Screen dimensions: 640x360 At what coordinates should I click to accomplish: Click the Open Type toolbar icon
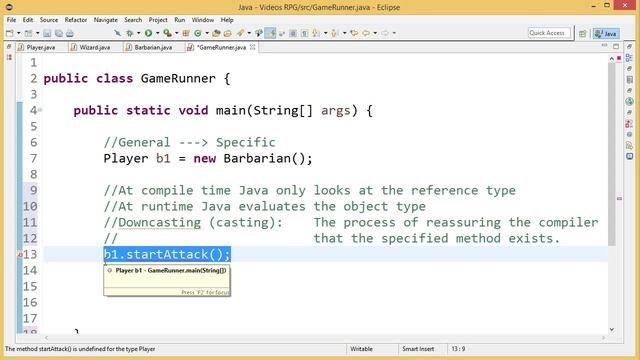tap(216, 33)
